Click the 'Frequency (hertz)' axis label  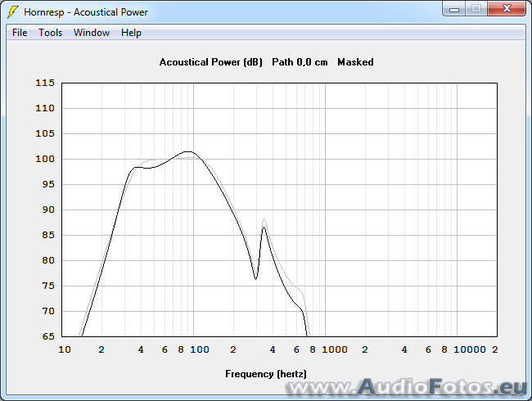click(266, 374)
